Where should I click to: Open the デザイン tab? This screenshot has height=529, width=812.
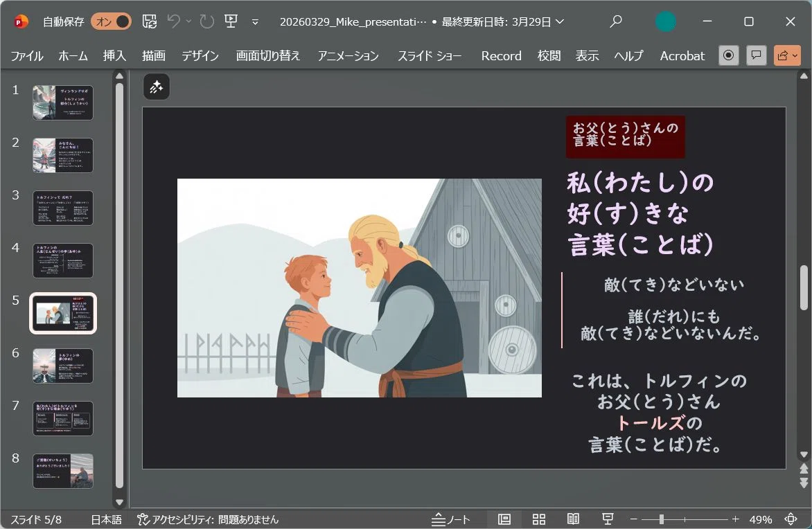coord(200,56)
